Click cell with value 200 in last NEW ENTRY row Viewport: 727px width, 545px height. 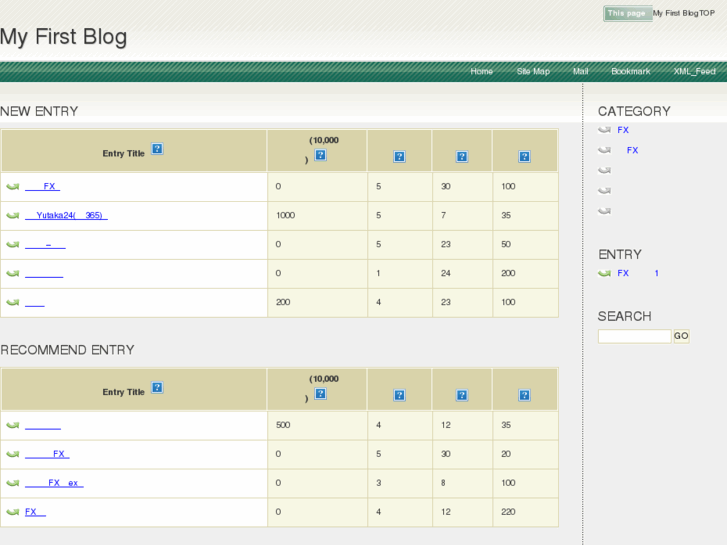318,302
